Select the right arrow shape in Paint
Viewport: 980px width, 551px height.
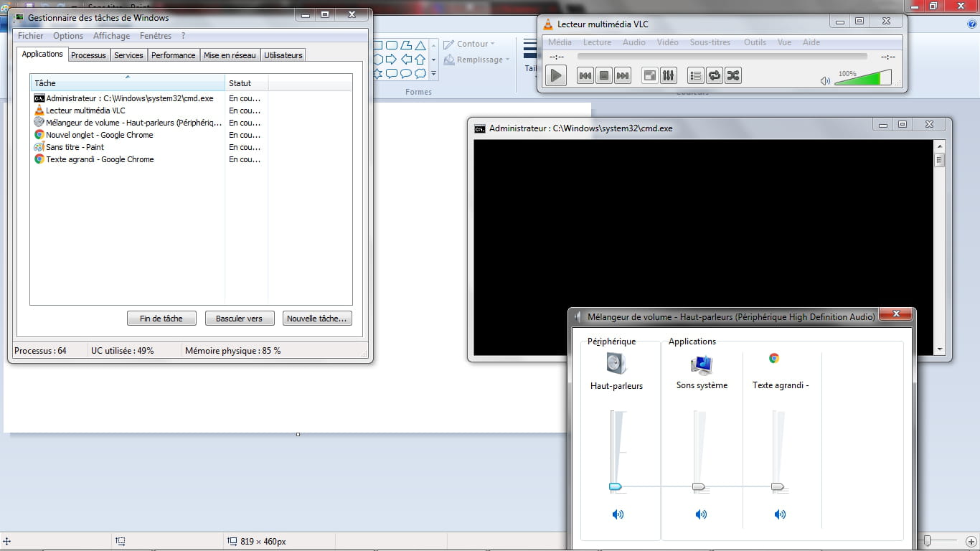(x=392, y=60)
